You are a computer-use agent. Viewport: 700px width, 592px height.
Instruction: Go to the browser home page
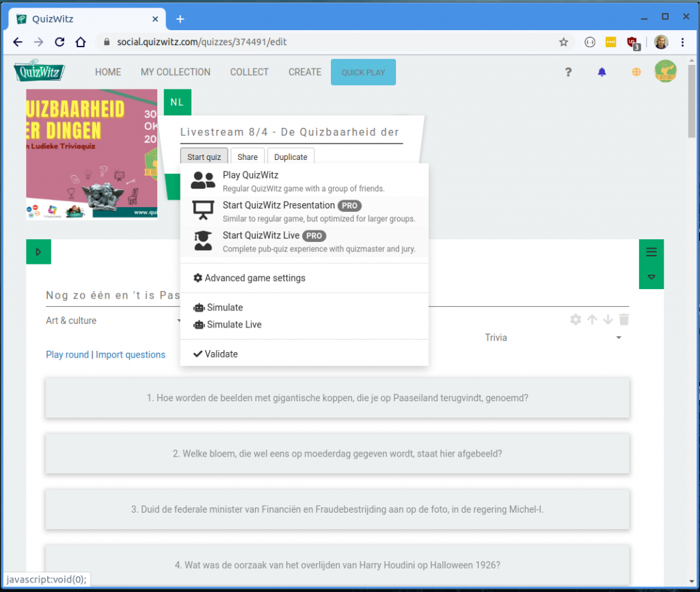pyautogui.click(x=81, y=42)
